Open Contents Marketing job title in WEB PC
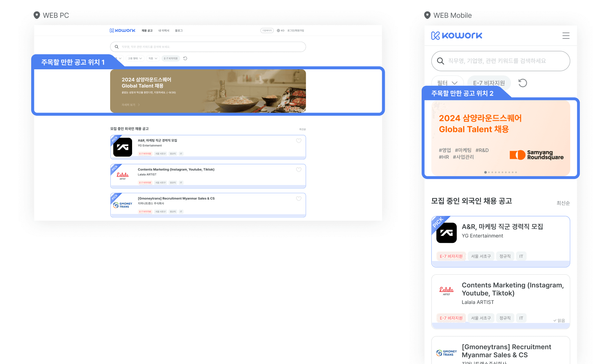This screenshot has width=611, height=364. (x=176, y=169)
